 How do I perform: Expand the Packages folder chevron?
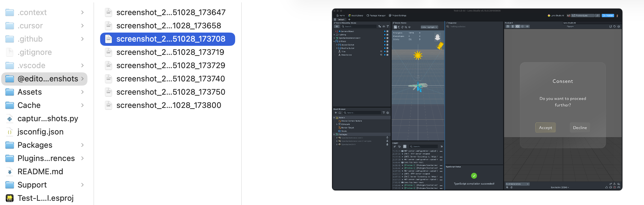click(x=82, y=145)
